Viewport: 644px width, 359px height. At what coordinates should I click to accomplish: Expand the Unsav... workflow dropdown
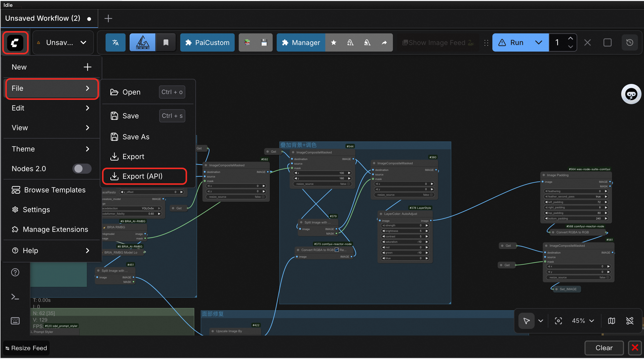(x=83, y=43)
